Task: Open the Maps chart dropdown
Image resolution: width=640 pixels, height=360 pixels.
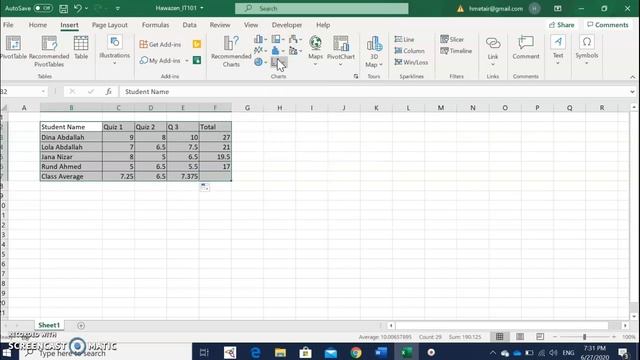Action: pos(316,51)
